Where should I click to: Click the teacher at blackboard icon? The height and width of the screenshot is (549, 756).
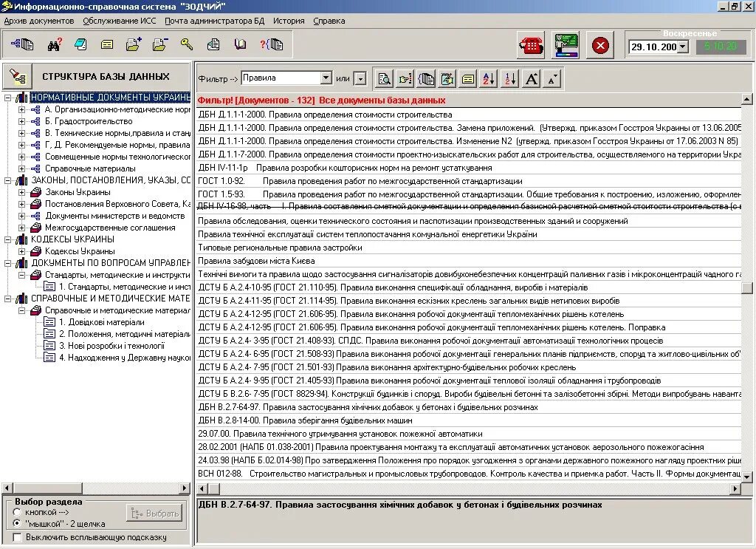(566, 45)
